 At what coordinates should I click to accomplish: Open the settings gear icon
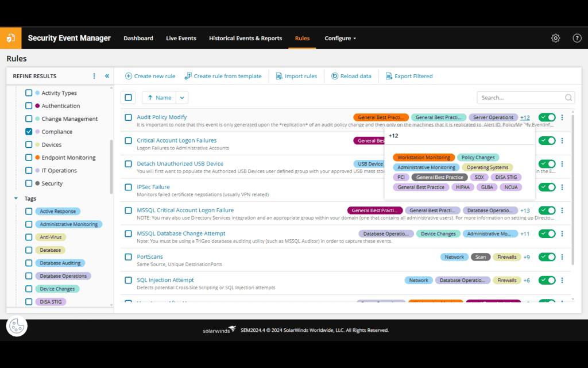click(x=555, y=38)
